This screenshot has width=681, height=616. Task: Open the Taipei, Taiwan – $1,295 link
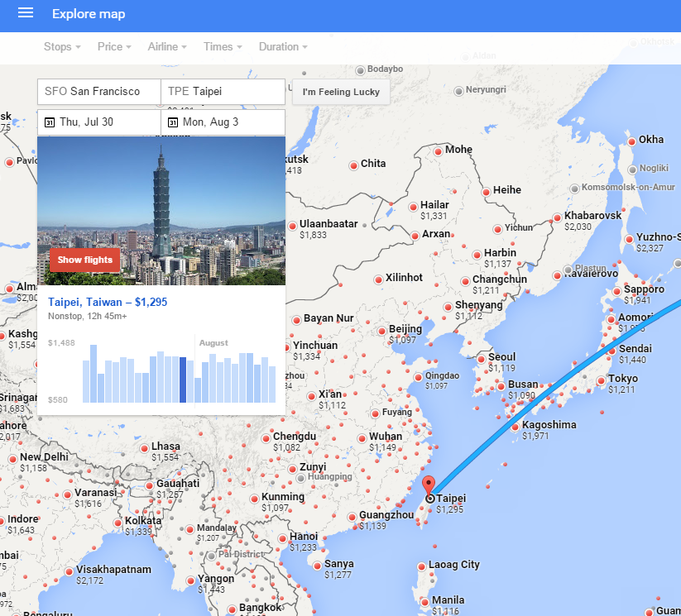click(108, 302)
